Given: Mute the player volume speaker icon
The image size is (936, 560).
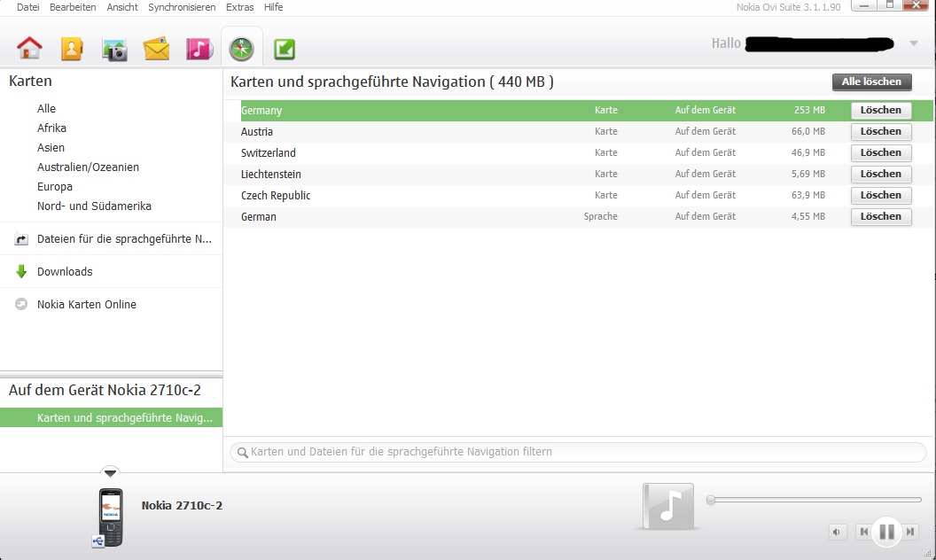Looking at the screenshot, I should click(x=837, y=532).
